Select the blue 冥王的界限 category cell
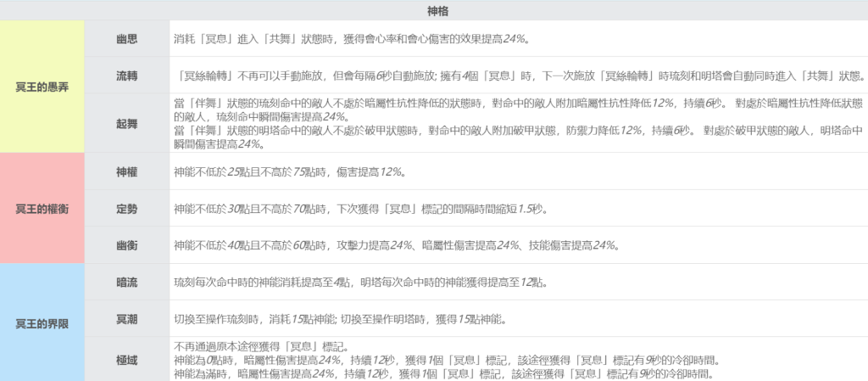The height and width of the screenshot is (381, 868). [x=42, y=323]
